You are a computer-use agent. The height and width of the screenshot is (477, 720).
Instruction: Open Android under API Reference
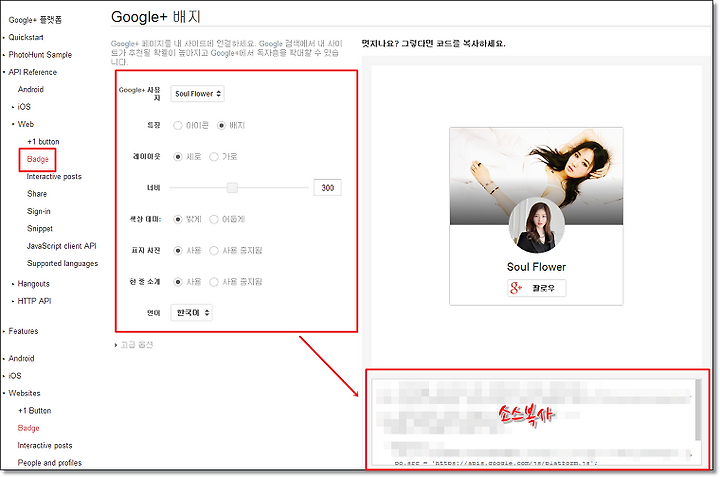coord(31,90)
